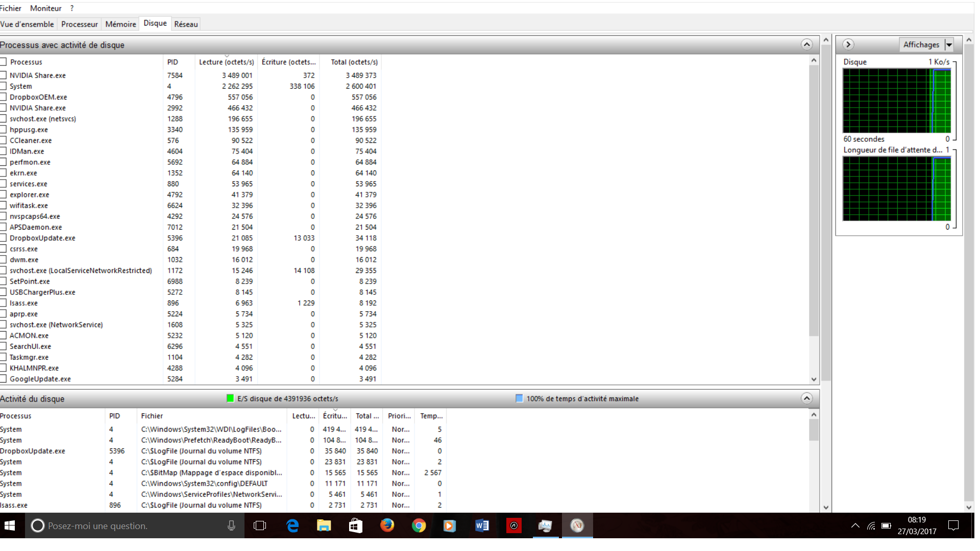Open the Action Center notifications icon
Screen dimensions: 980x551
click(x=953, y=525)
